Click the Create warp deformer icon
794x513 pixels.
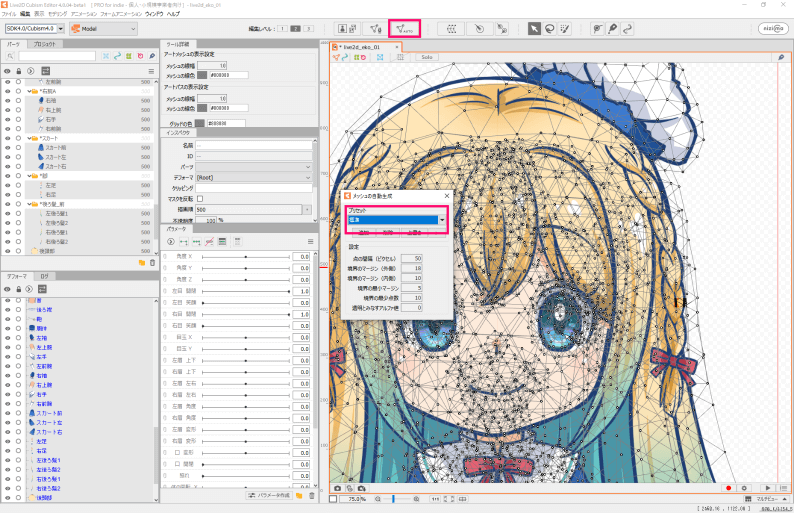451,29
